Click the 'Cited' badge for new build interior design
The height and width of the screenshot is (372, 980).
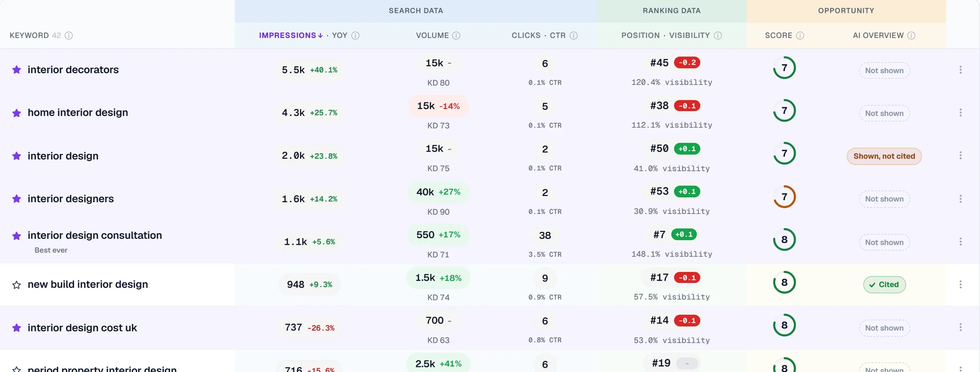884,284
